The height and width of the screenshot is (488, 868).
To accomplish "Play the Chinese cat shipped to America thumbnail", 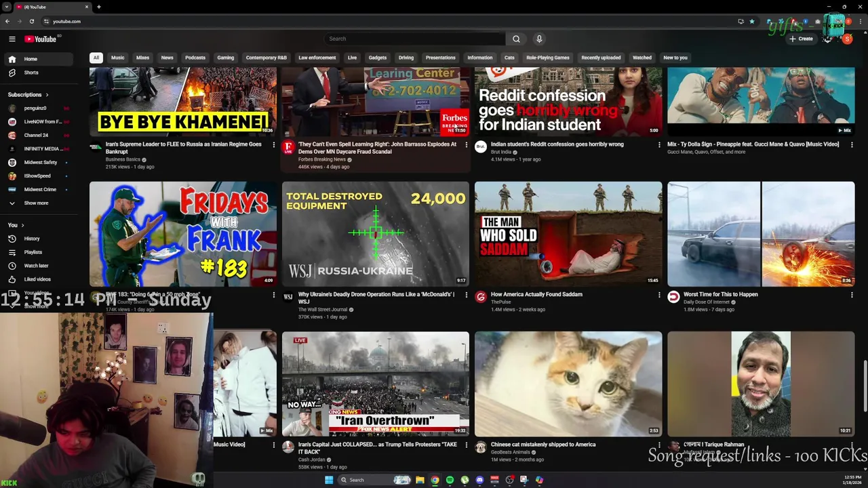I will tap(568, 384).
